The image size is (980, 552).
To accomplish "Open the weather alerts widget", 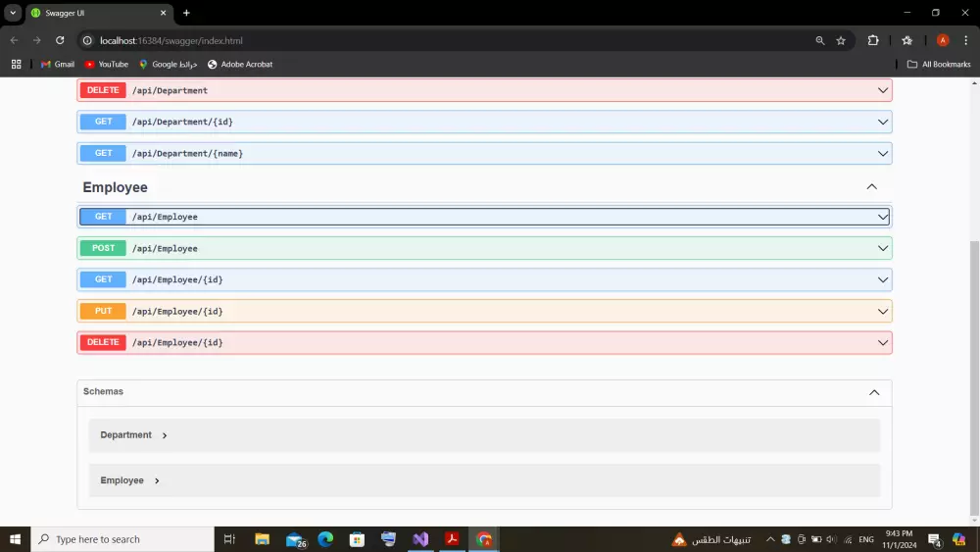I will 711,539.
